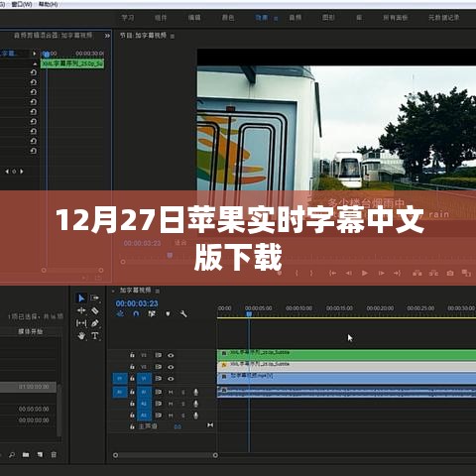Image resolution: width=476 pixels, height=476 pixels.
Task: Open the 音频剪辑混合器 panel tab
Action: pyautogui.click(x=53, y=35)
